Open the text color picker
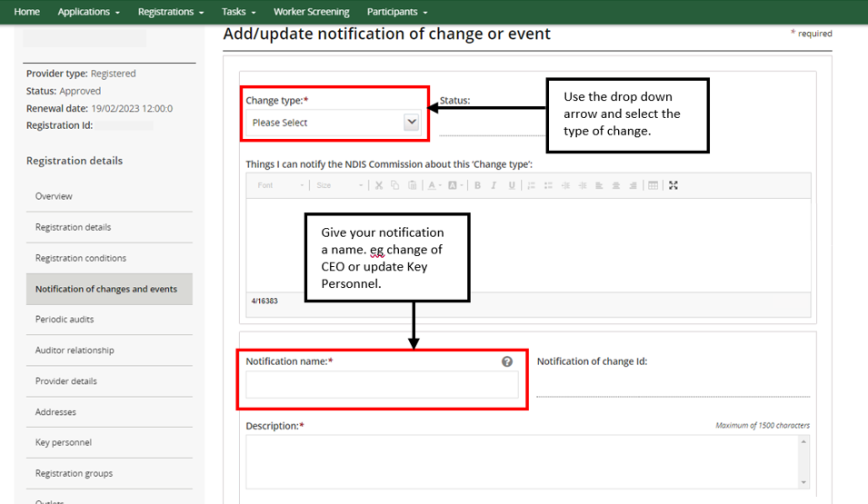Image resolution: width=868 pixels, height=504 pixels. point(434,185)
